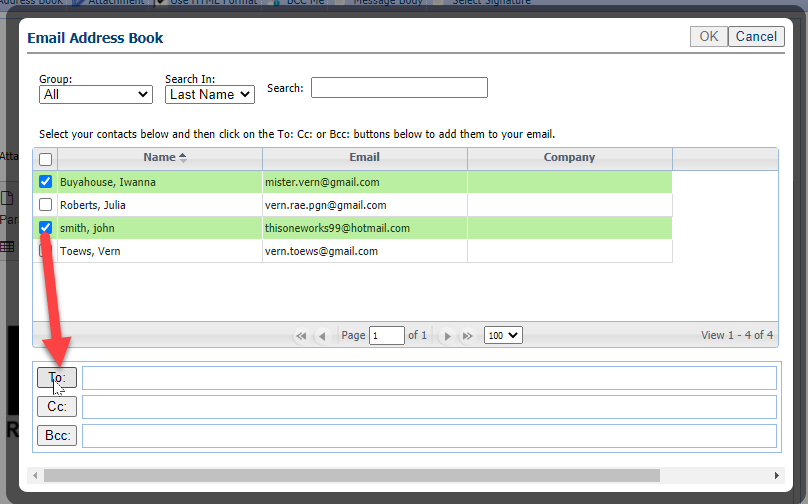Image resolution: width=808 pixels, height=504 pixels.
Task: Sort by Name column arrow
Action: [x=182, y=158]
